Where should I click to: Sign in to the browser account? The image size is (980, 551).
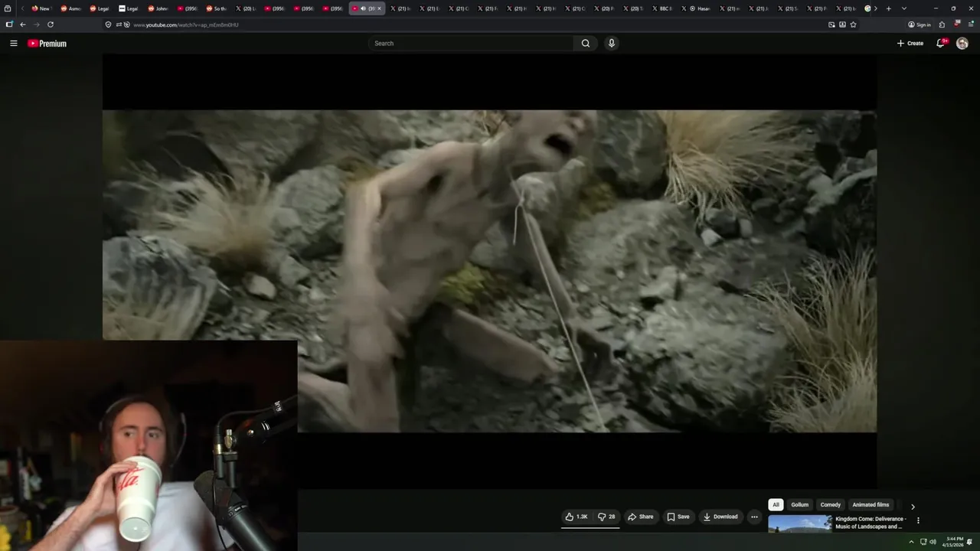pos(920,24)
